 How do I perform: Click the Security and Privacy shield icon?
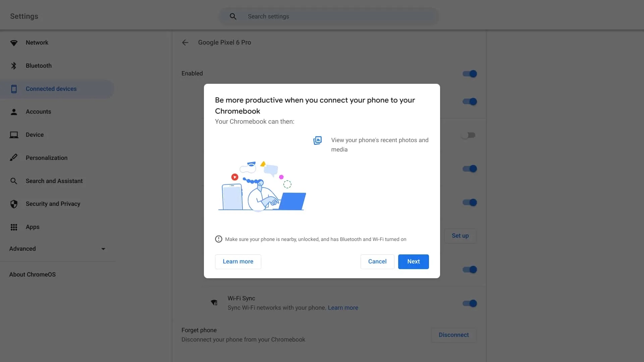click(x=14, y=204)
